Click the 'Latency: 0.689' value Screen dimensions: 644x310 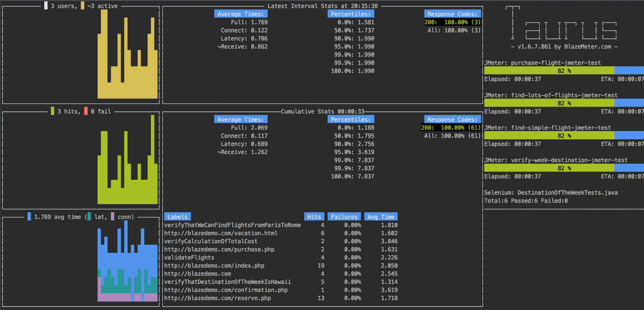click(244, 144)
